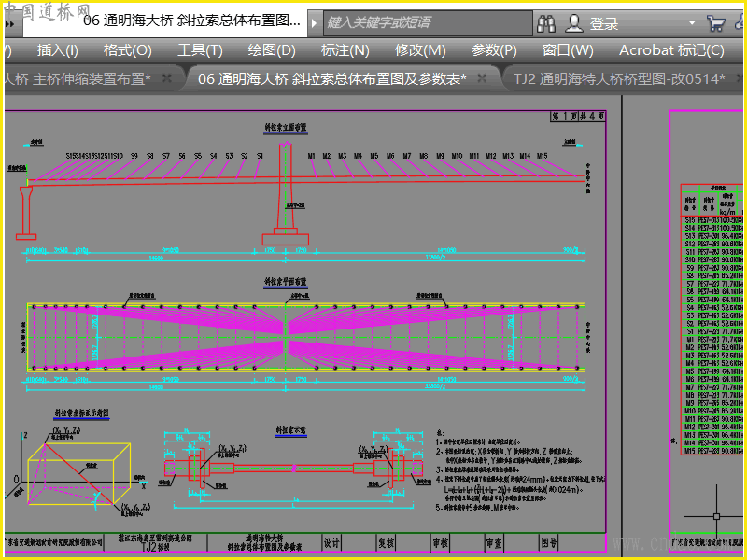
Task: Click the 斜拉索立面布置 drawing title
Action: click(x=286, y=128)
